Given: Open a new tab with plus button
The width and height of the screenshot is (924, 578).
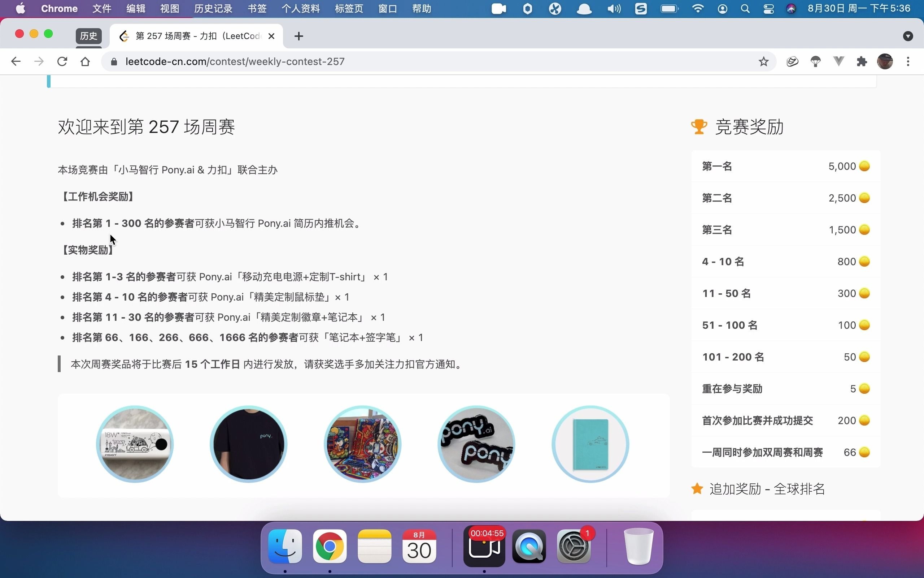Looking at the screenshot, I should click(x=298, y=36).
